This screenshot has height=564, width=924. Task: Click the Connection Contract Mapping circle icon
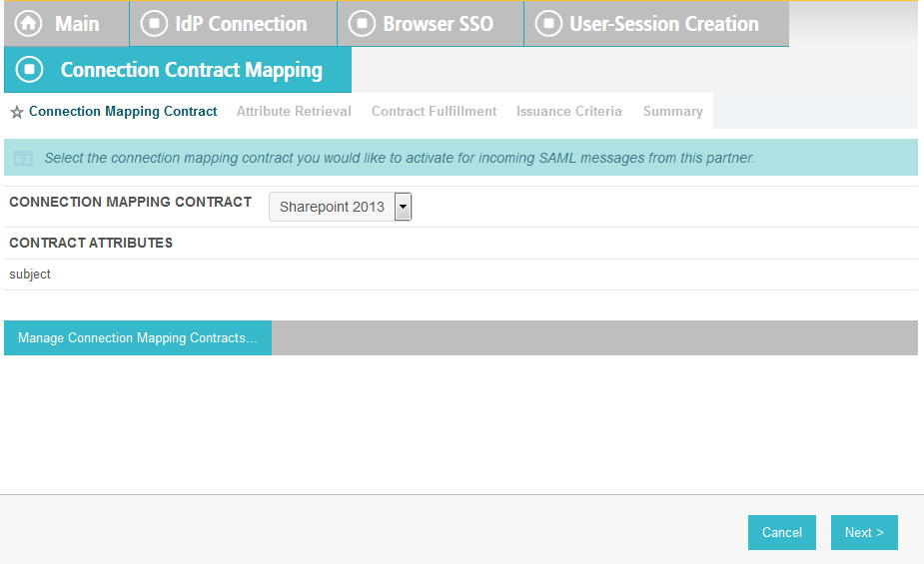tap(29, 70)
